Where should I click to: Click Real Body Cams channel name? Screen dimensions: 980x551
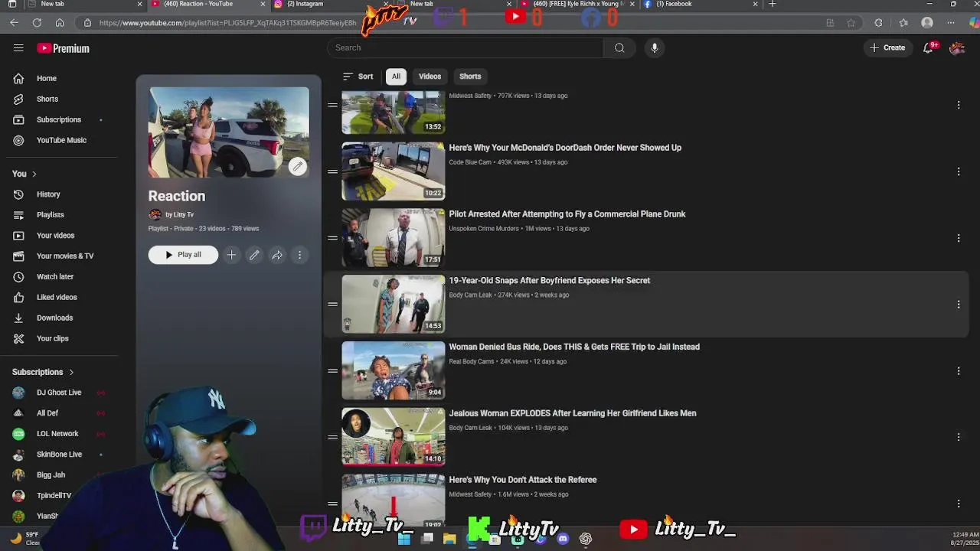(x=472, y=361)
